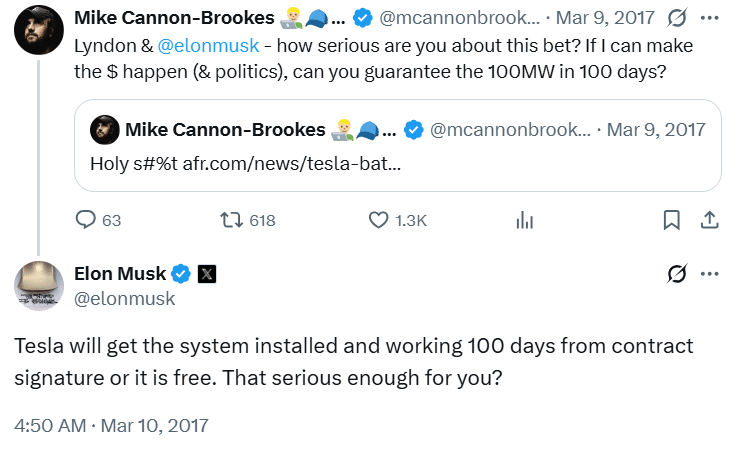View analytics bar chart icon
This screenshot has width=740, height=454.
(x=524, y=220)
